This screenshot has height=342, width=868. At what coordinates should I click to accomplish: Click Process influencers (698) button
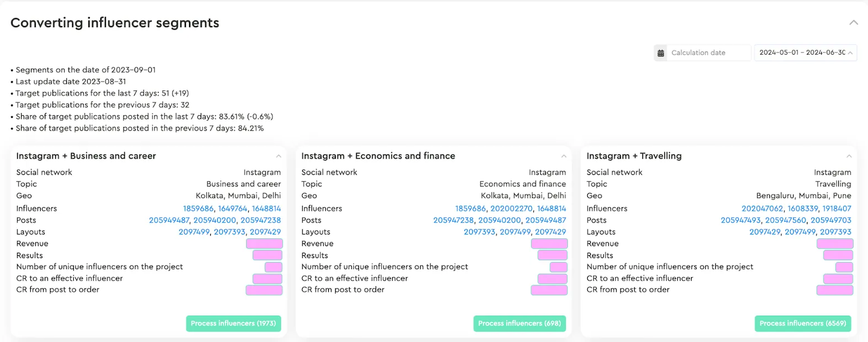click(519, 323)
